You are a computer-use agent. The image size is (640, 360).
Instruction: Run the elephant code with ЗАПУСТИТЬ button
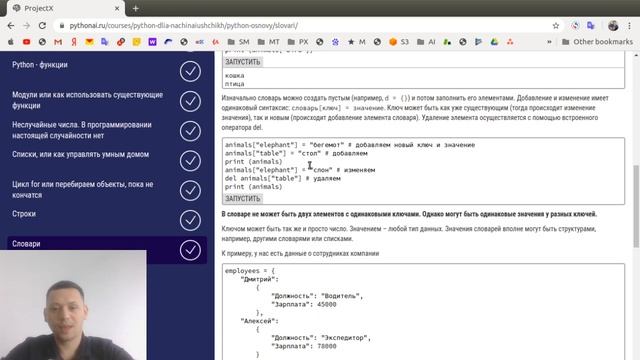tap(243, 199)
